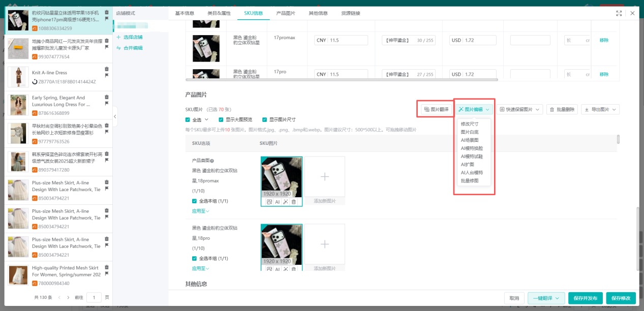This screenshot has height=311, width=644.
Task: Delete the 993074777654 product with trash icon
Action: [x=107, y=40]
